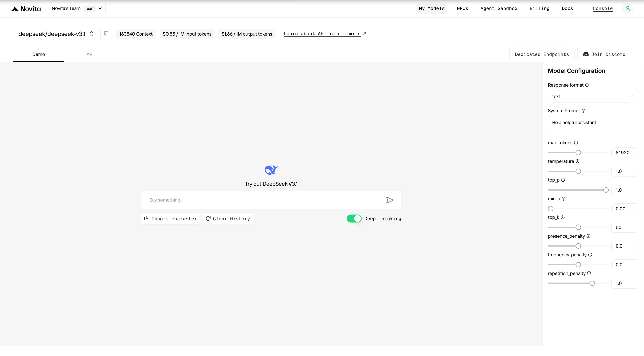
Task: Open the user profile avatar icon
Action: (x=627, y=8)
